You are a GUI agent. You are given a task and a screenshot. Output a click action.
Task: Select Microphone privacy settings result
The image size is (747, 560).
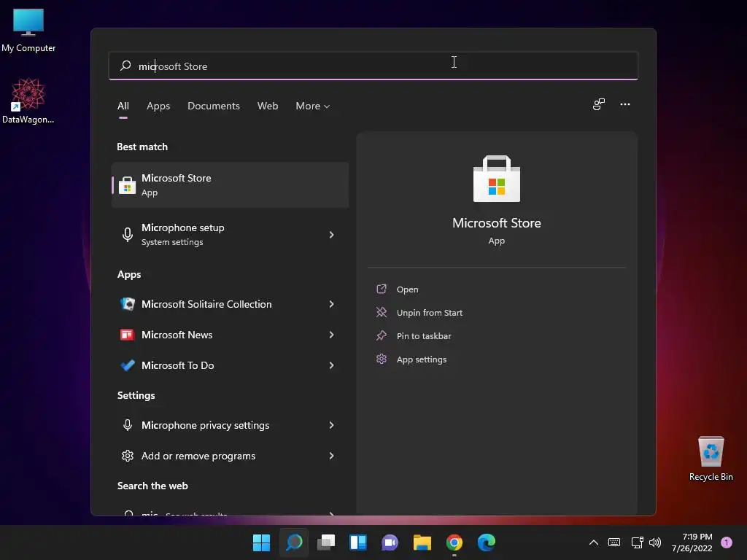[x=230, y=425]
